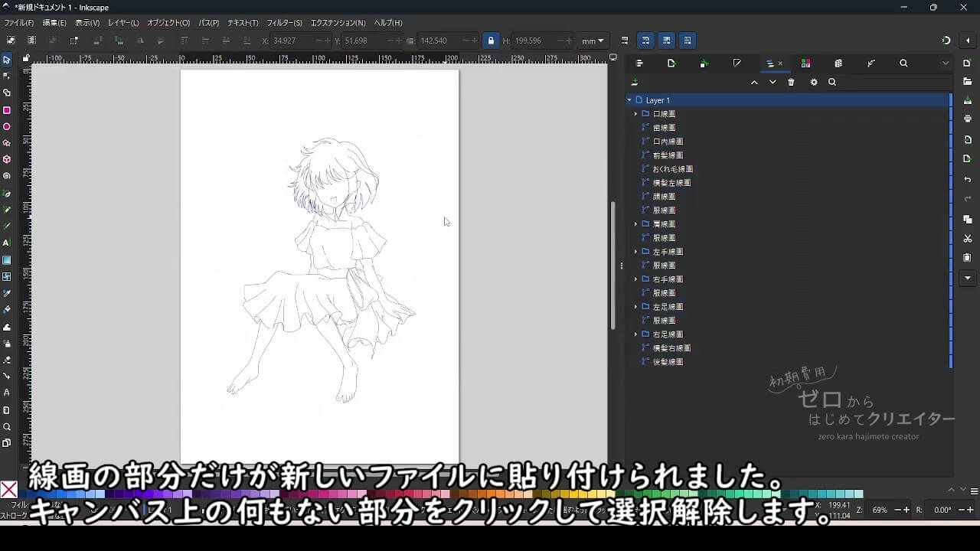The image size is (980, 551).
Task: Click the delete layer trash icon
Action: point(791,83)
